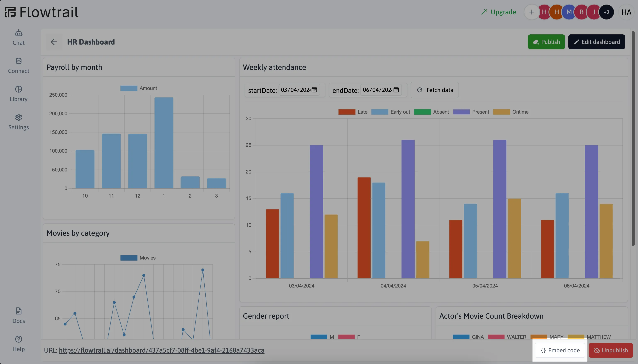Viewport: 638px width, 364px height.
Task: Toggle MATTHEW legend in actor breakdown
Action: click(589, 337)
